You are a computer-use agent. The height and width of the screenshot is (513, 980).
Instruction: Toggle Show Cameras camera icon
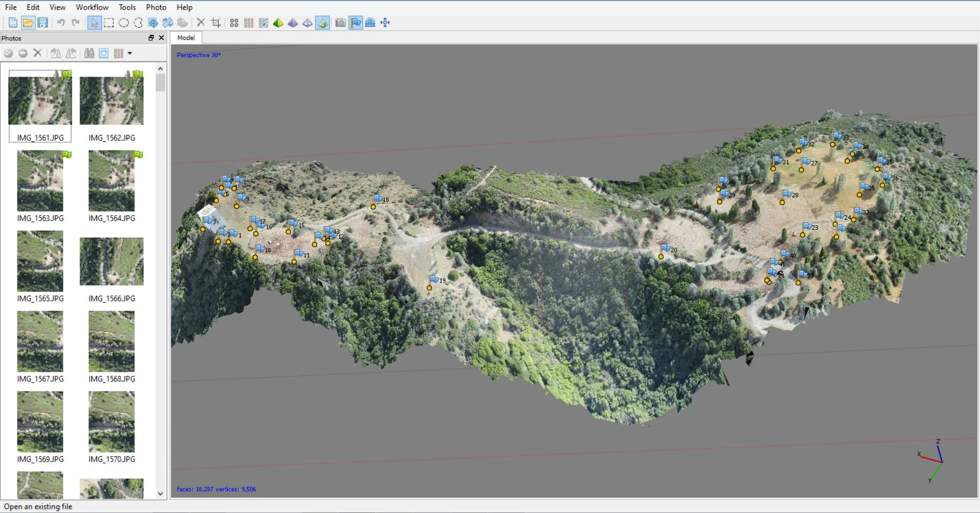340,23
